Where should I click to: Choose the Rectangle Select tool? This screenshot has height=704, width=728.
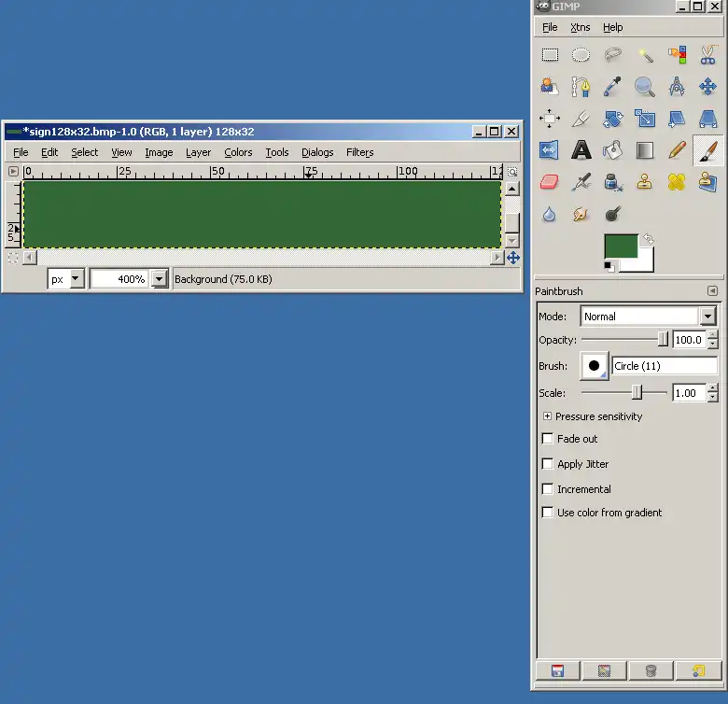pos(550,55)
